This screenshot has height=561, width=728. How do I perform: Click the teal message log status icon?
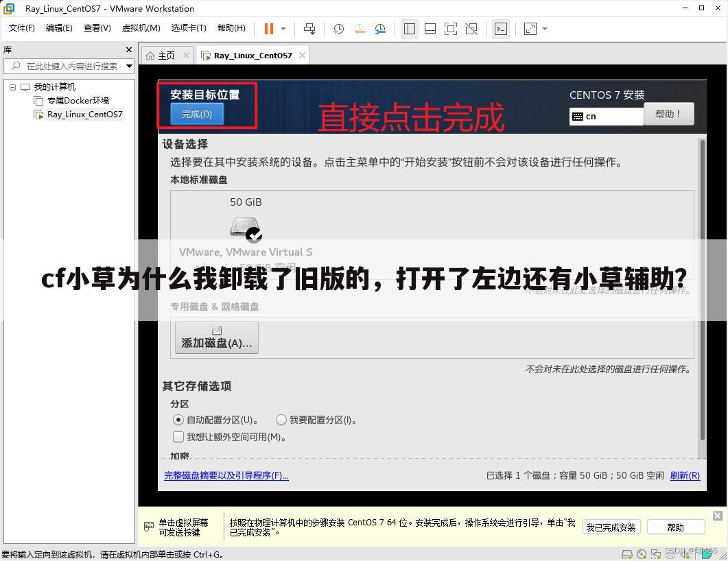point(706,554)
